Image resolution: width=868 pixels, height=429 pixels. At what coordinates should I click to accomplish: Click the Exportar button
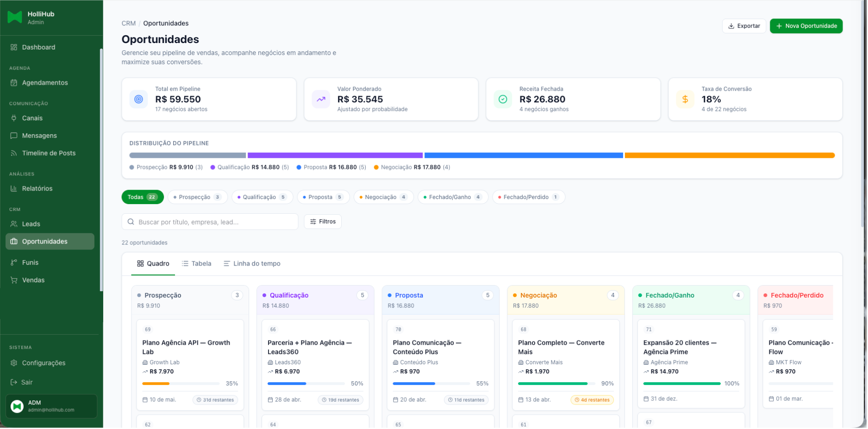tap(743, 26)
